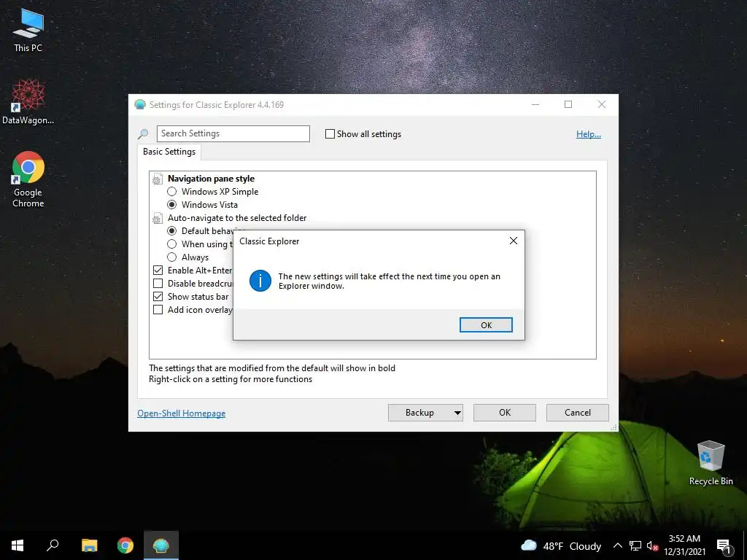Open taskbar search magnifier

53,545
